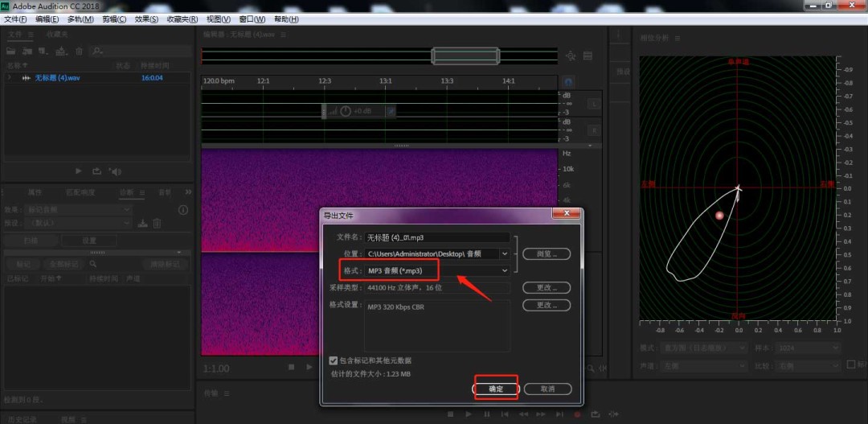868x424 pixels.
Task: Click the 浏览 browse button
Action: pyautogui.click(x=547, y=253)
